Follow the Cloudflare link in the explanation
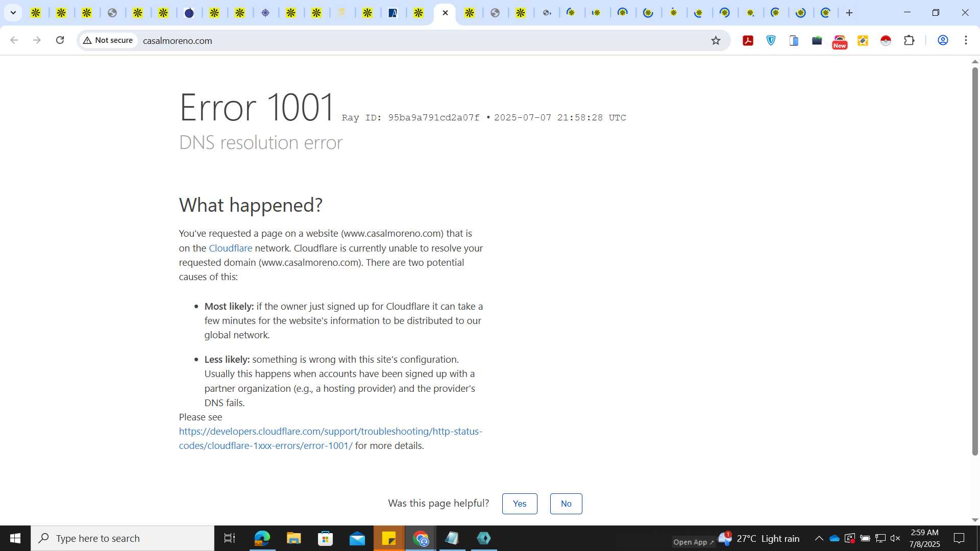Screen dimensions: 980x551 click(x=230, y=248)
